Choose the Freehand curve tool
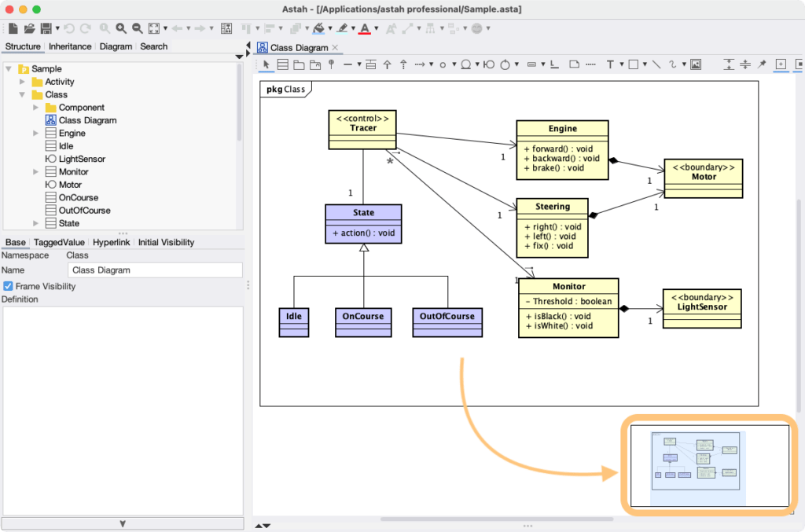This screenshot has width=805, height=532. click(x=673, y=64)
